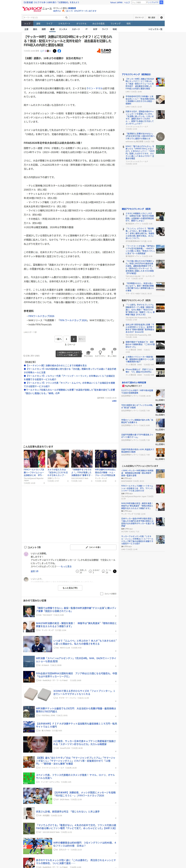Click the blue web search button
This screenshot has height=868, width=186.
pos(161,2)
